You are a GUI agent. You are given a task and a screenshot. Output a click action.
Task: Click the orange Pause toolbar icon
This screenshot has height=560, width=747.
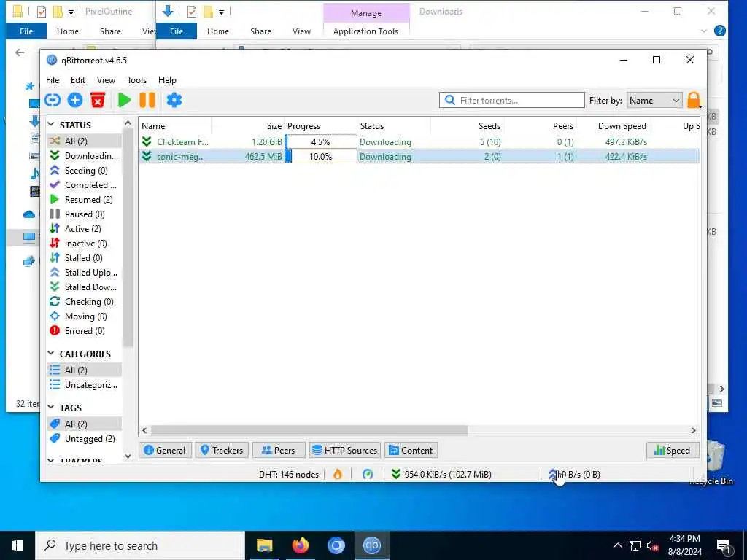tap(147, 101)
